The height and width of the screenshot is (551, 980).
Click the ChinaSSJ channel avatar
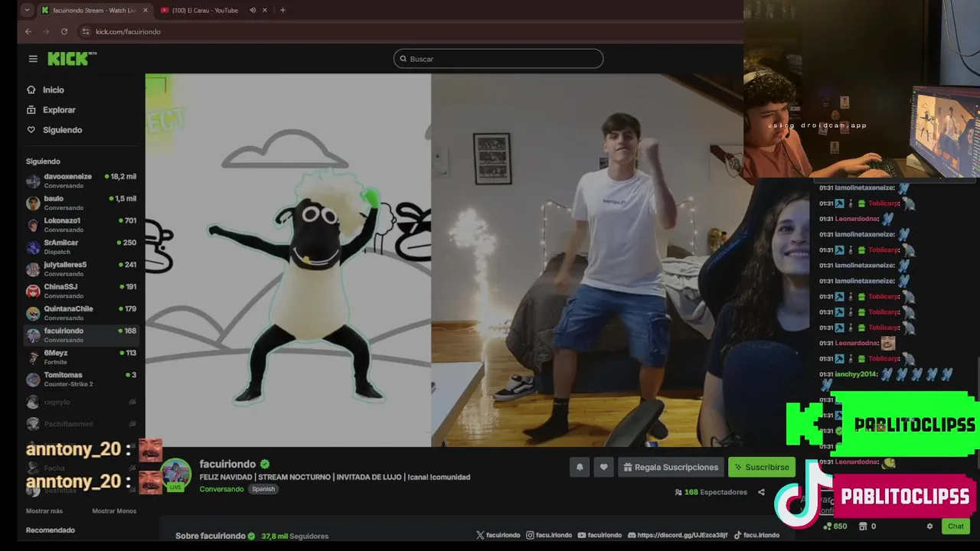tap(33, 292)
